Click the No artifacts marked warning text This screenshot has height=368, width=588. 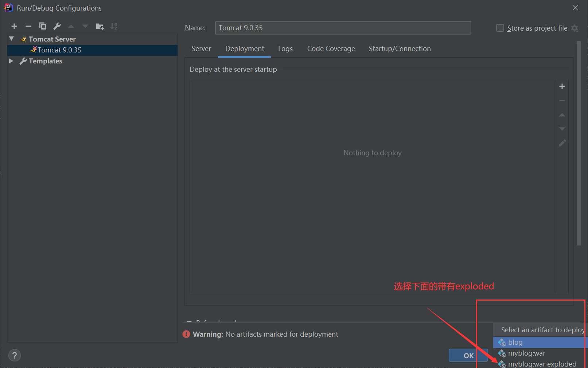282,334
